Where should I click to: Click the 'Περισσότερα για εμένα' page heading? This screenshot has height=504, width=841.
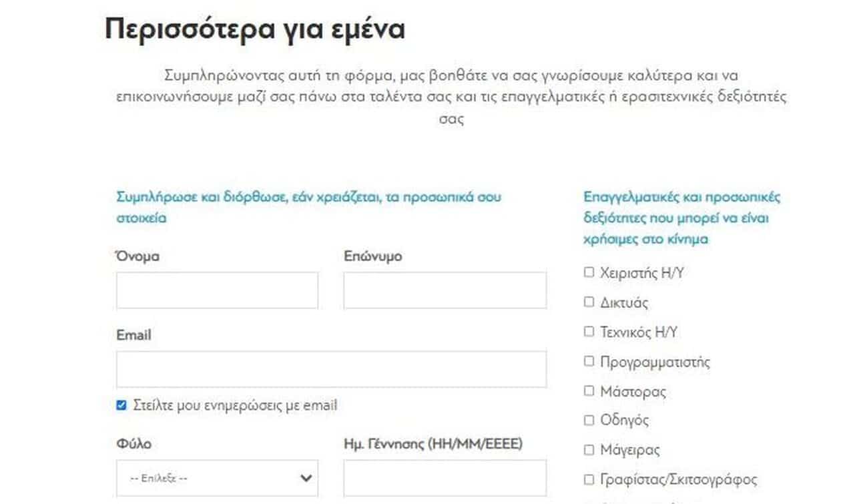pos(255,29)
